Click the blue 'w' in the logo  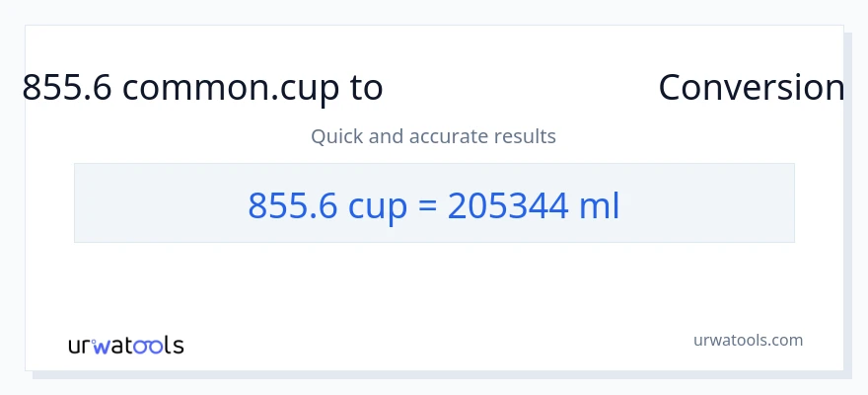click(x=104, y=346)
